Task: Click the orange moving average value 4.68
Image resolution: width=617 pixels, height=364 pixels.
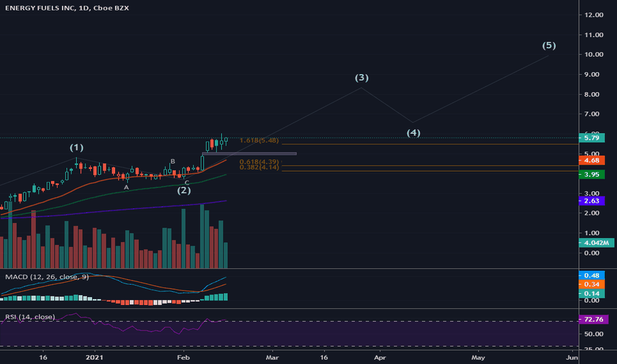Action: click(591, 161)
